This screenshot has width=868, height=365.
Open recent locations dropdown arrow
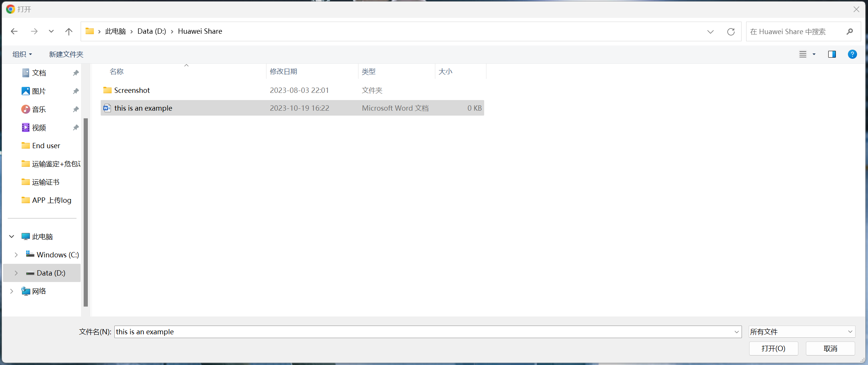[x=51, y=31]
